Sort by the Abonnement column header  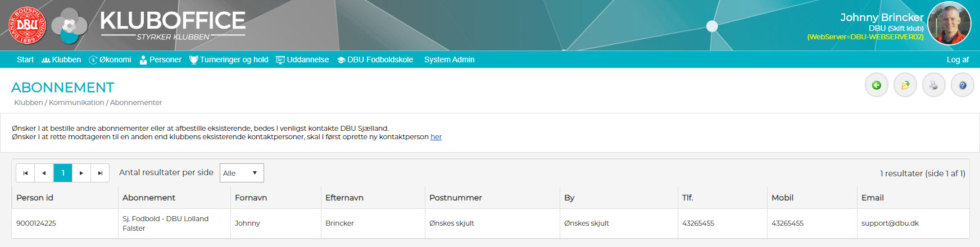click(x=149, y=198)
